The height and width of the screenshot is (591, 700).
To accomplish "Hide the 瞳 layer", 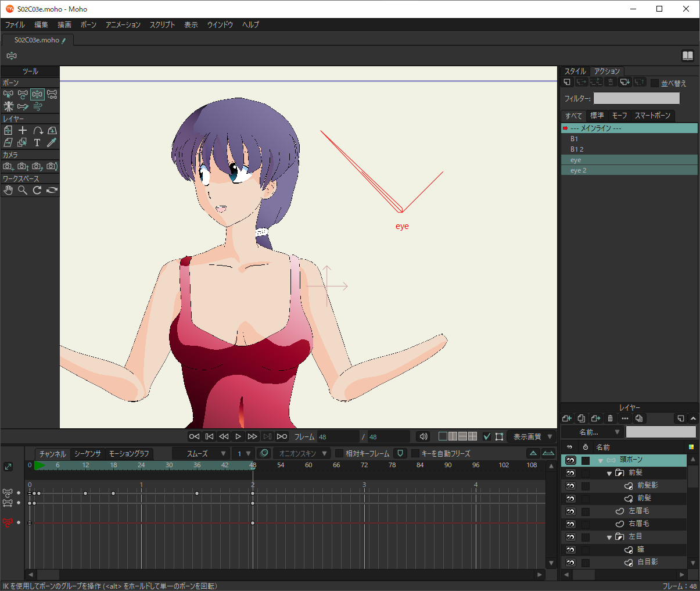I will (x=570, y=550).
